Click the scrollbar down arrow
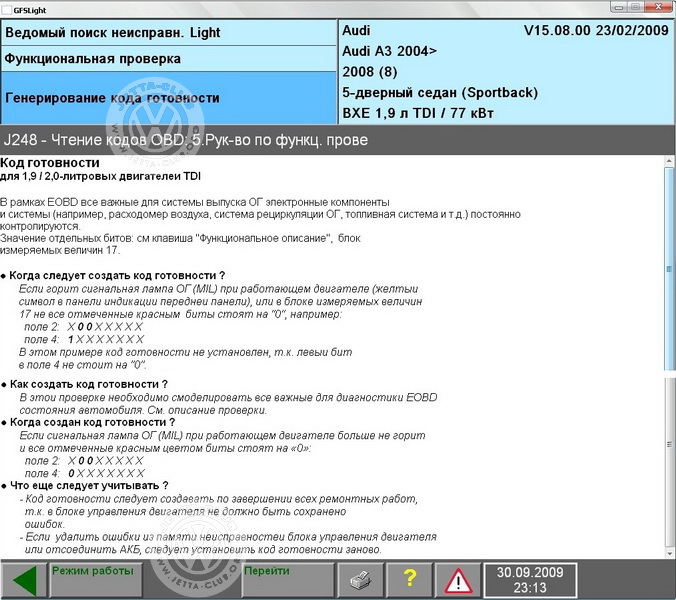This screenshot has width=676, height=600. point(669,553)
